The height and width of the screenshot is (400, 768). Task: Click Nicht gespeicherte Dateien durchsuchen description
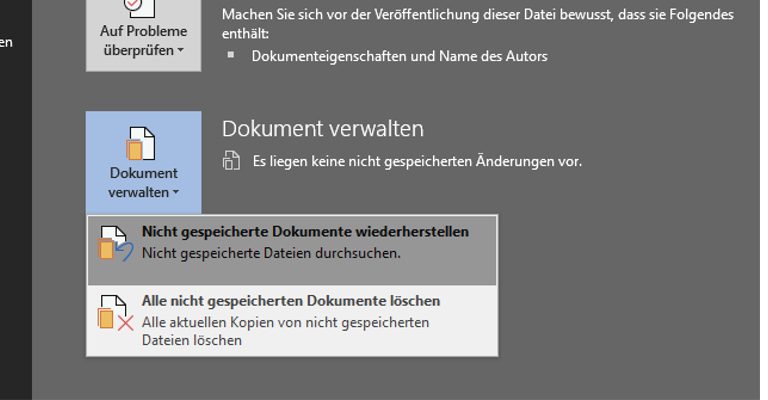pyautogui.click(x=271, y=253)
